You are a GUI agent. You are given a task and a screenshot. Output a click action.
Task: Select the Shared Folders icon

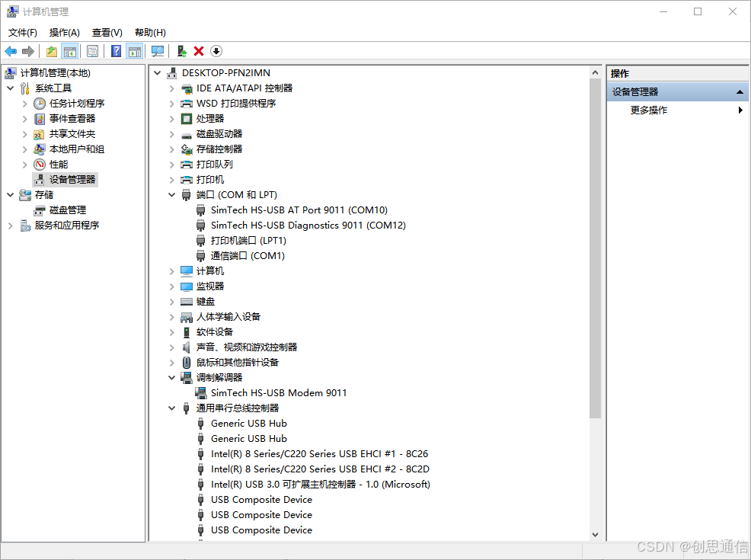pyautogui.click(x=40, y=134)
